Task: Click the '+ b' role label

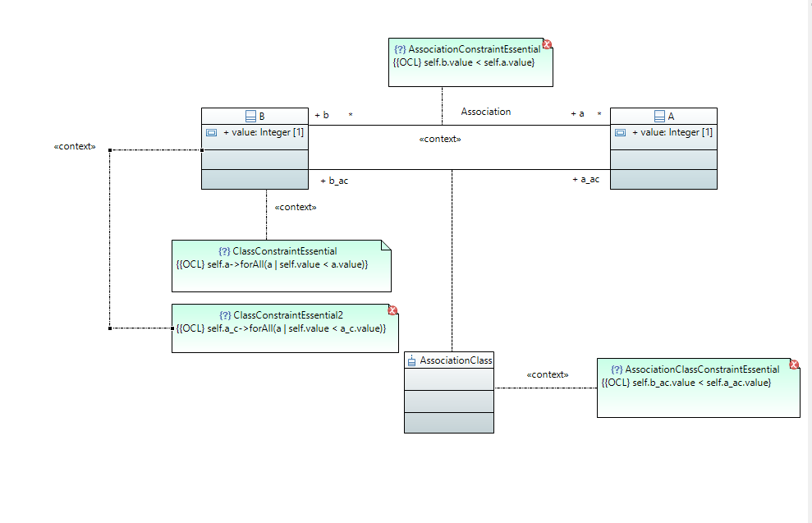Action: pos(322,115)
